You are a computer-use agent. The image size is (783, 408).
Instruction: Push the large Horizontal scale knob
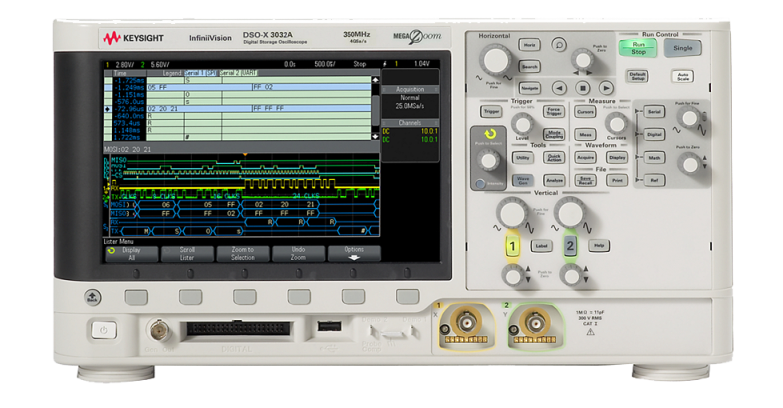495,60
